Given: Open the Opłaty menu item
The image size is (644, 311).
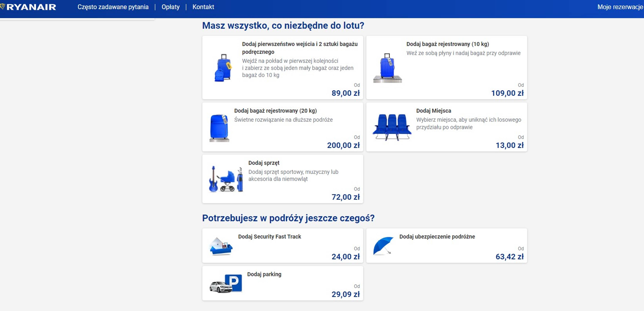Looking at the screenshot, I should click(x=171, y=7).
